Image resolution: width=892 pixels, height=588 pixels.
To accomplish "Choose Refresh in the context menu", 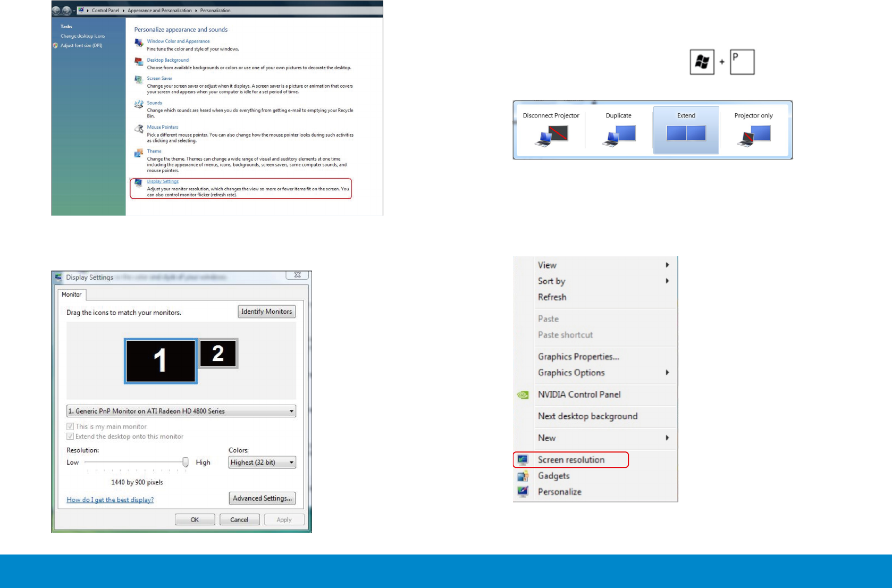I will point(552,297).
